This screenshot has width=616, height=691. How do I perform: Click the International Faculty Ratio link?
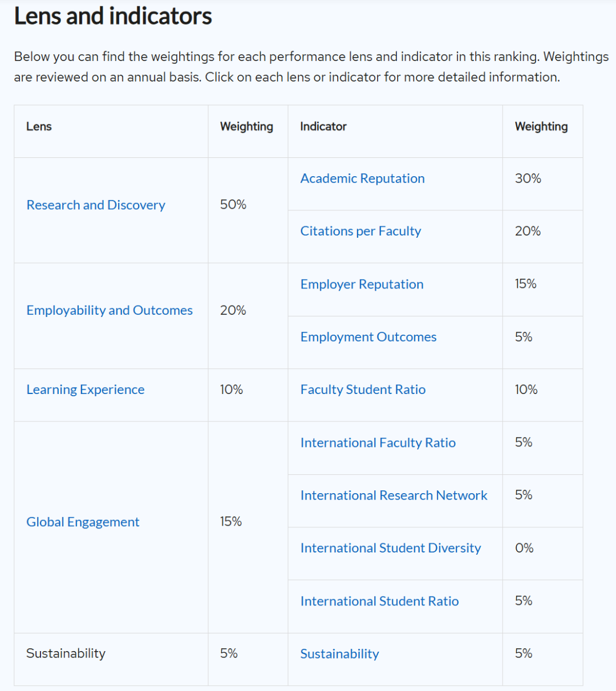[378, 443]
